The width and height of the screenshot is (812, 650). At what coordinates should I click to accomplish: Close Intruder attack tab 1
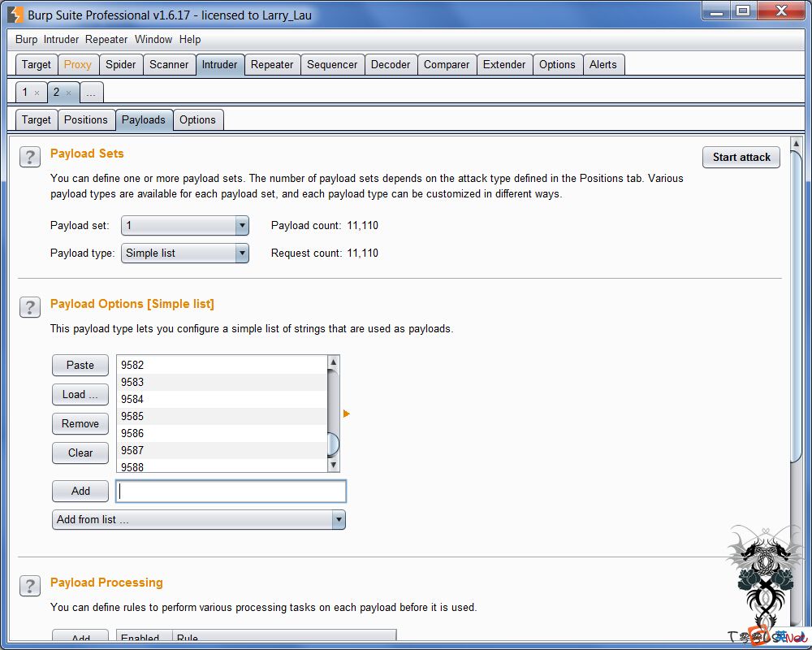click(37, 93)
